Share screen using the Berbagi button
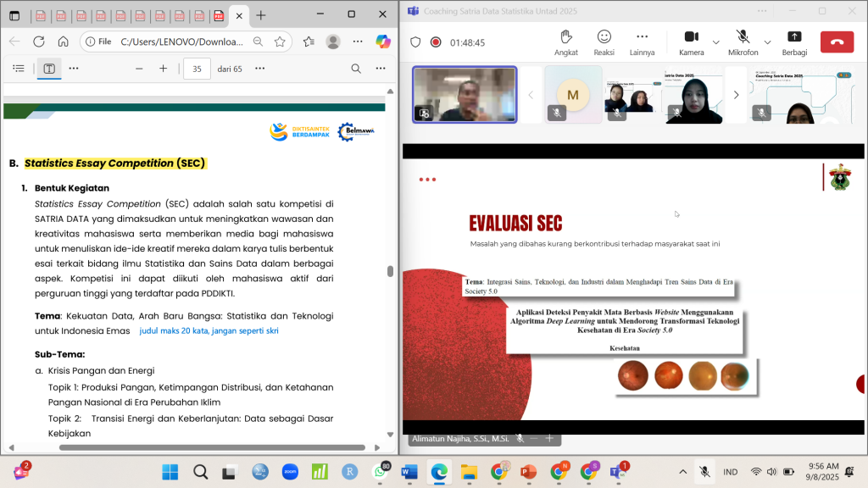The image size is (868, 488). coord(794,42)
